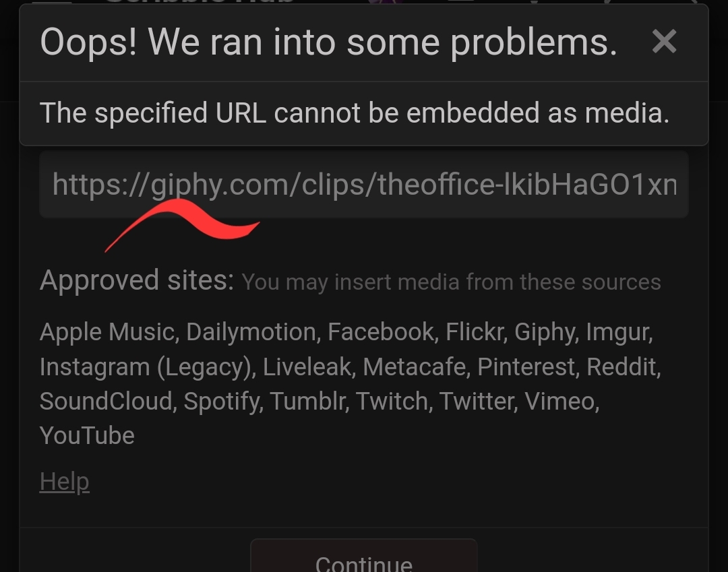Select 'Pinterest' in the approved sites list
728x572 pixels.
(x=526, y=367)
